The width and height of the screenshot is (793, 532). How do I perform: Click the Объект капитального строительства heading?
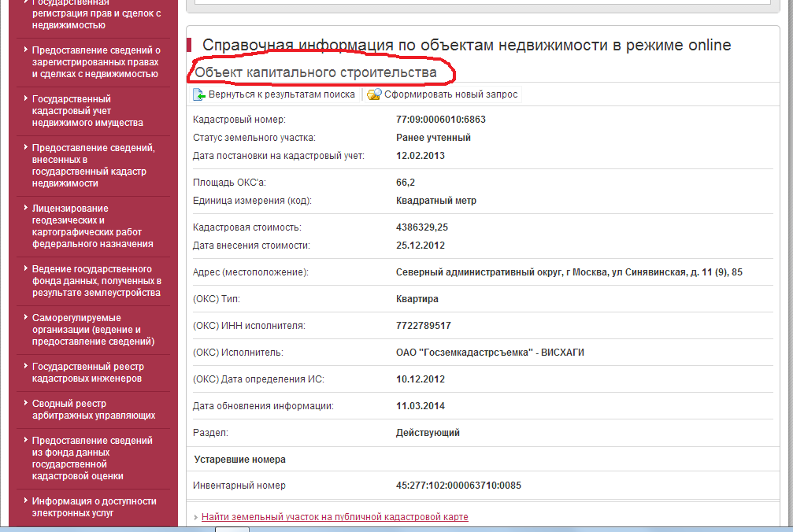[x=316, y=73]
